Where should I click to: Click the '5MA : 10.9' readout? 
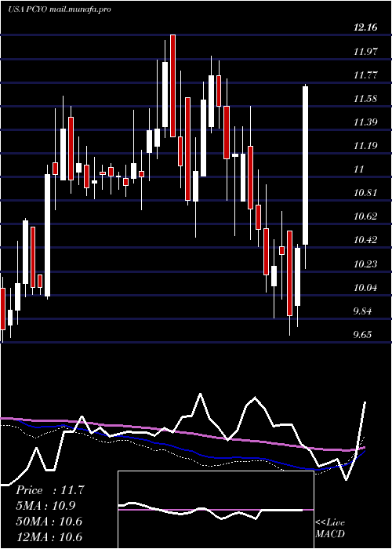[45, 506]
